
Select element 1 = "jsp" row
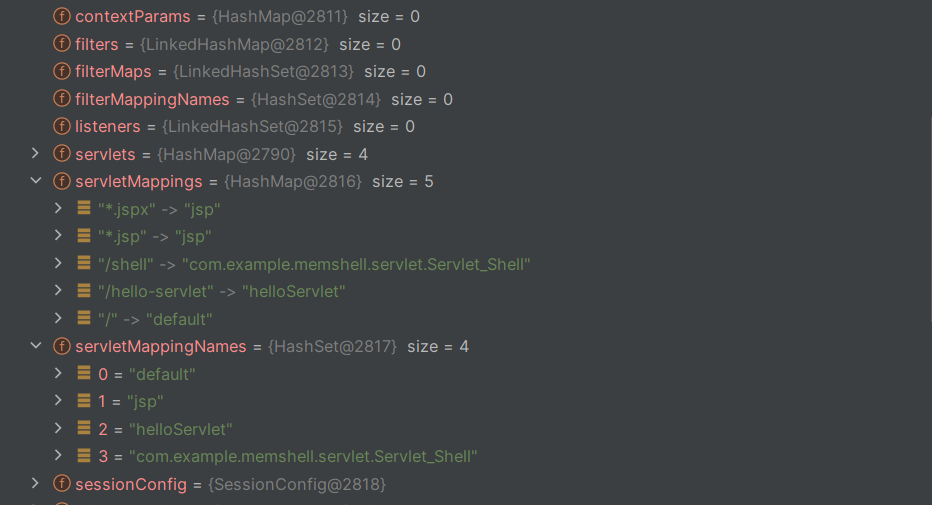(464, 402)
